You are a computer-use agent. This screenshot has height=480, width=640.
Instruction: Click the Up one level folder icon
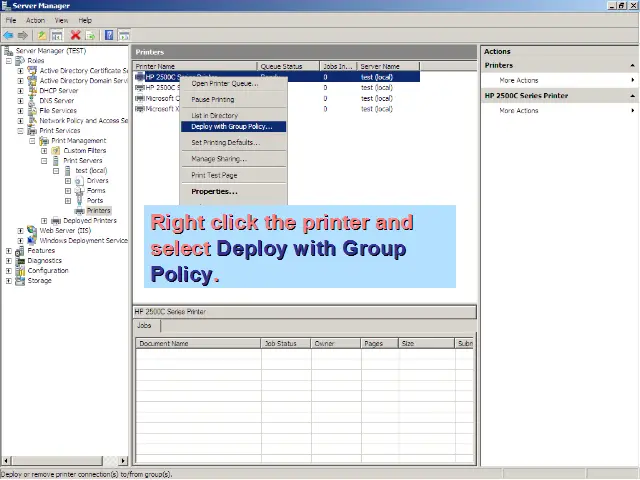[42, 36]
